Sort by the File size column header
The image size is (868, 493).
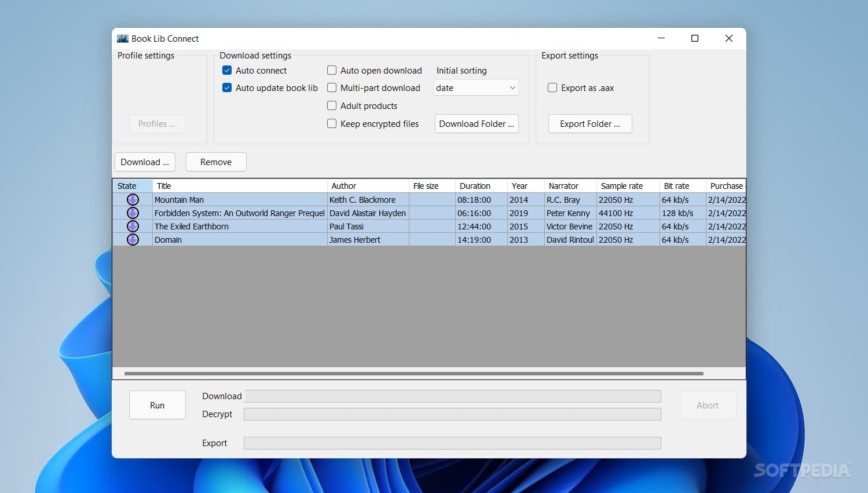click(x=432, y=186)
